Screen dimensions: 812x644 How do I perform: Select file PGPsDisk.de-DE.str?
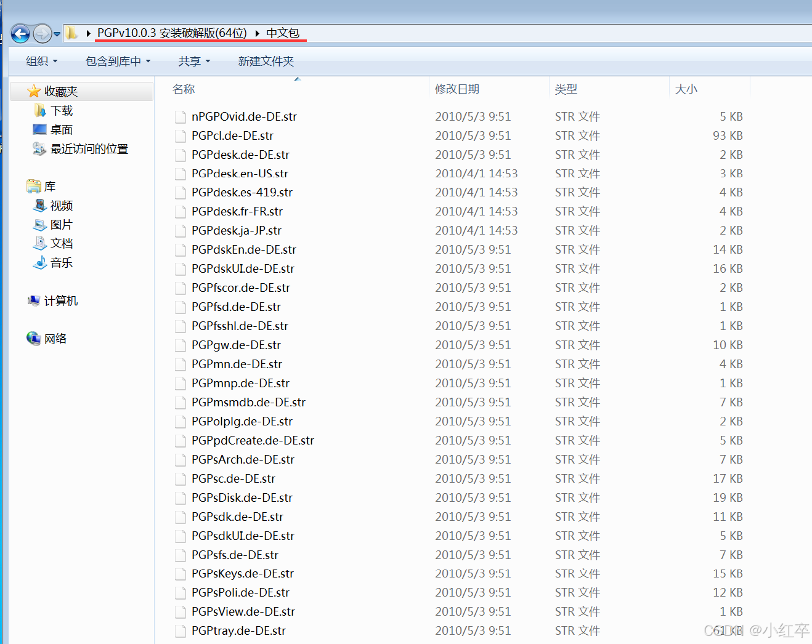click(242, 498)
